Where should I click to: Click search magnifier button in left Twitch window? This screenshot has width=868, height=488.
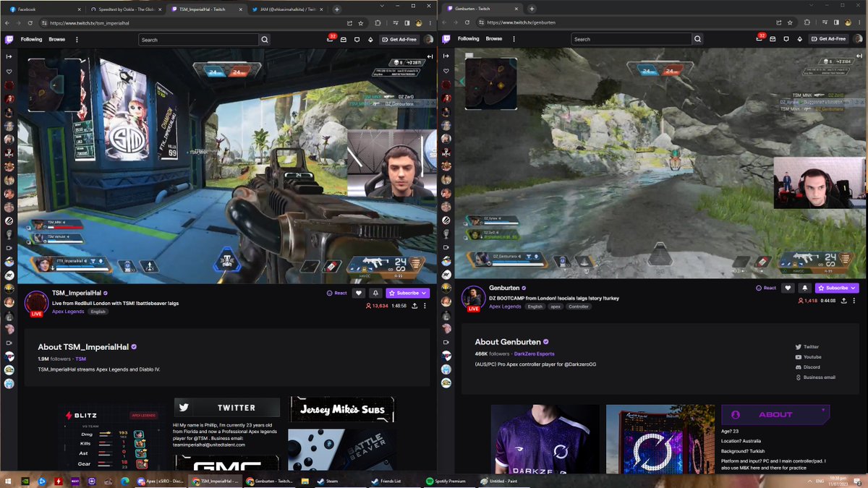pyautogui.click(x=264, y=40)
